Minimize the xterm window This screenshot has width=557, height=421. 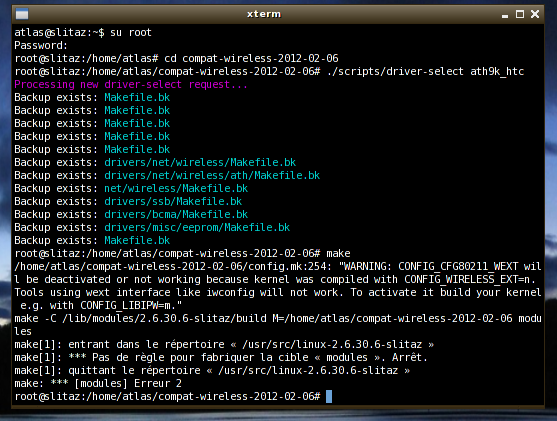click(505, 15)
